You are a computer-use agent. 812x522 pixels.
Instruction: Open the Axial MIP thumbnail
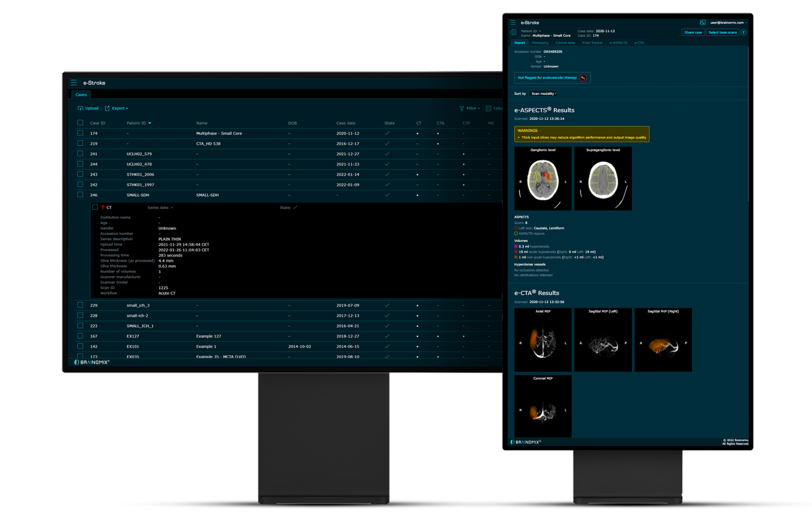click(543, 340)
